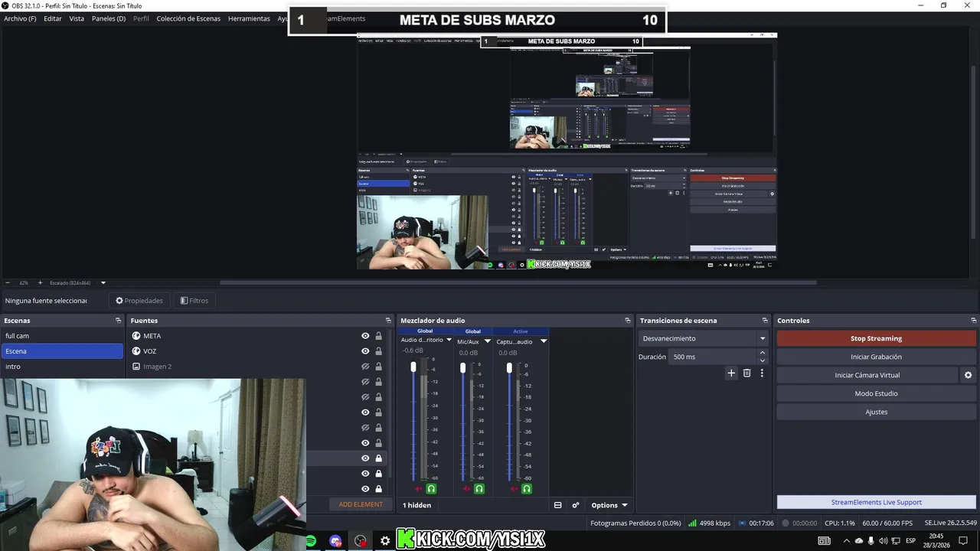Image resolution: width=980 pixels, height=551 pixels.
Task: Detach the Fuentes dock panel
Action: click(x=388, y=321)
